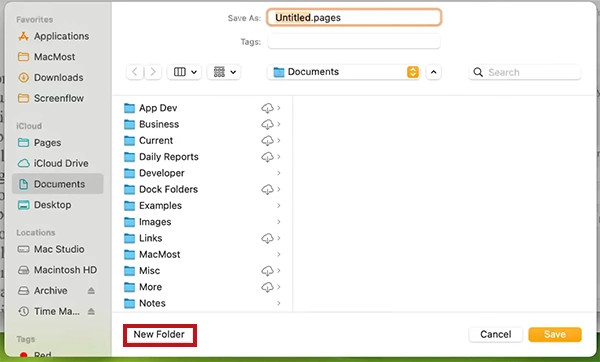Click the Search field
600x362 pixels.
click(x=525, y=72)
